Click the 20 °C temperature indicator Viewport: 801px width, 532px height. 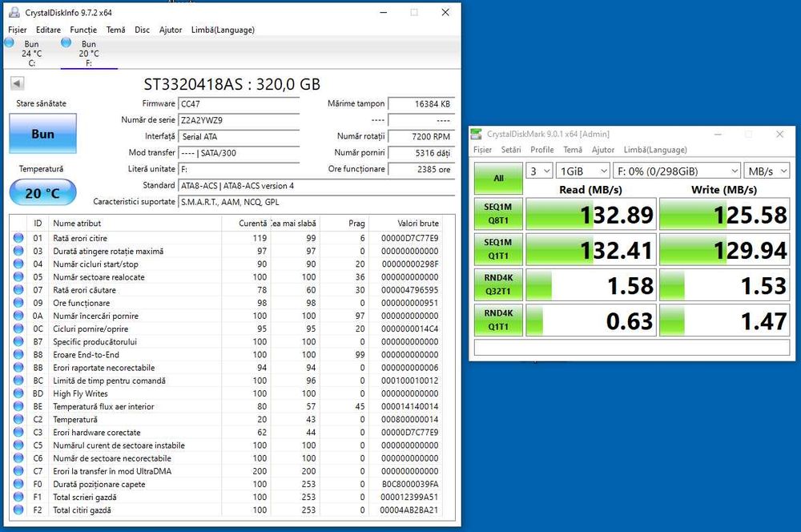pyautogui.click(x=43, y=192)
